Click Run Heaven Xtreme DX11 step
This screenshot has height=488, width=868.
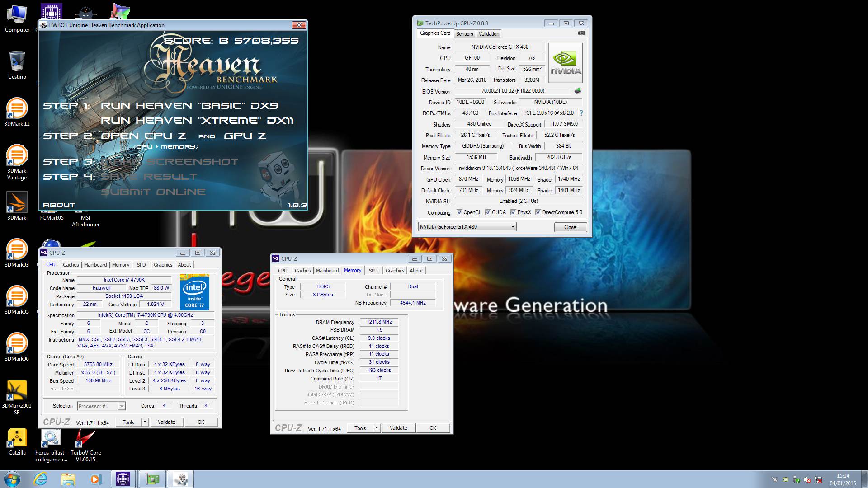(197, 121)
